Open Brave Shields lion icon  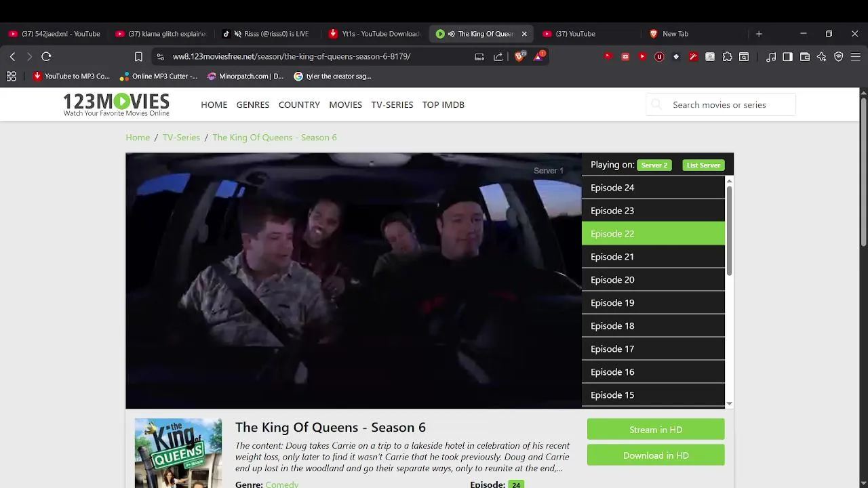[x=519, y=57]
